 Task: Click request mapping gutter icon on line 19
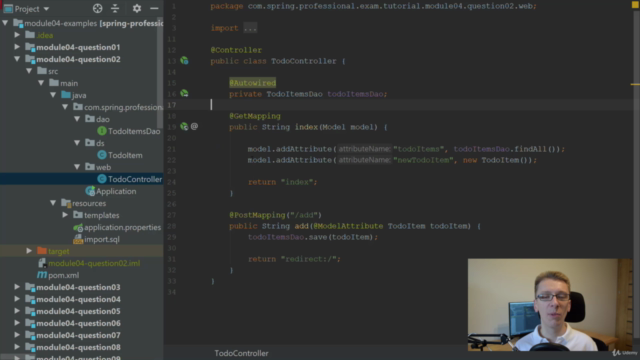184,127
